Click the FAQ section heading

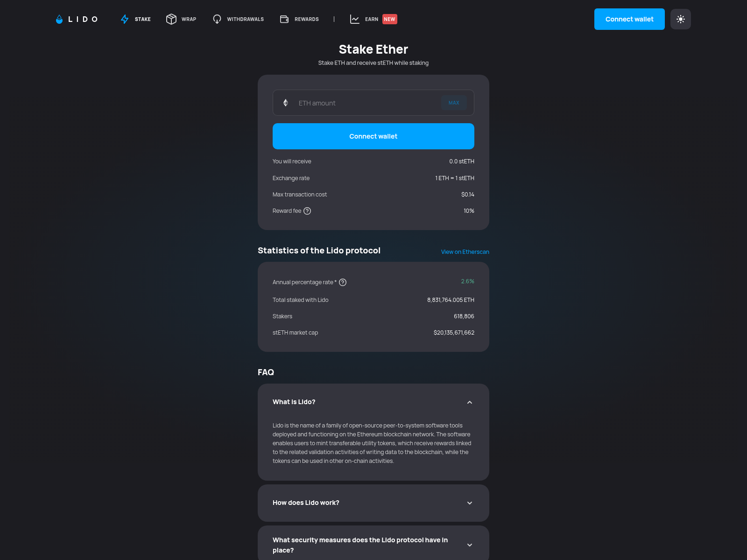266,372
